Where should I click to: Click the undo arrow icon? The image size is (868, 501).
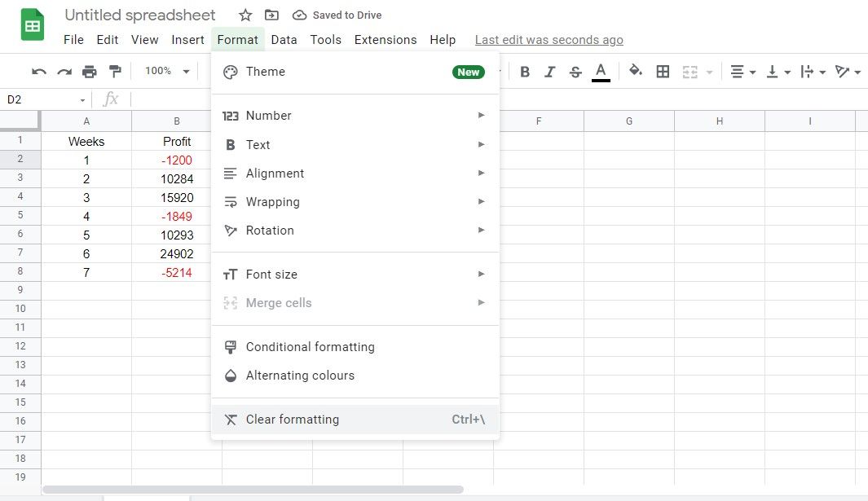[39, 72]
